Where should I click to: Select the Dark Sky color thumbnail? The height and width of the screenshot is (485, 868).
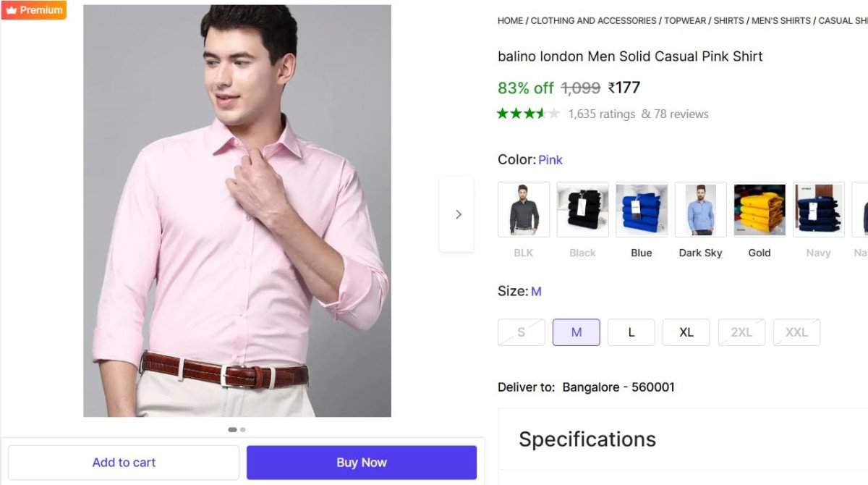click(x=700, y=210)
